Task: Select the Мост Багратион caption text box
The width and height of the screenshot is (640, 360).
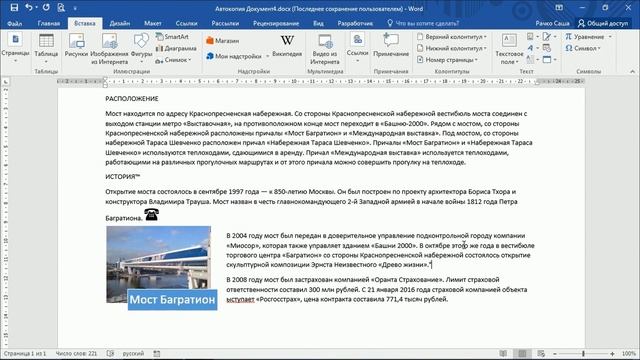Action: pos(172,300)
